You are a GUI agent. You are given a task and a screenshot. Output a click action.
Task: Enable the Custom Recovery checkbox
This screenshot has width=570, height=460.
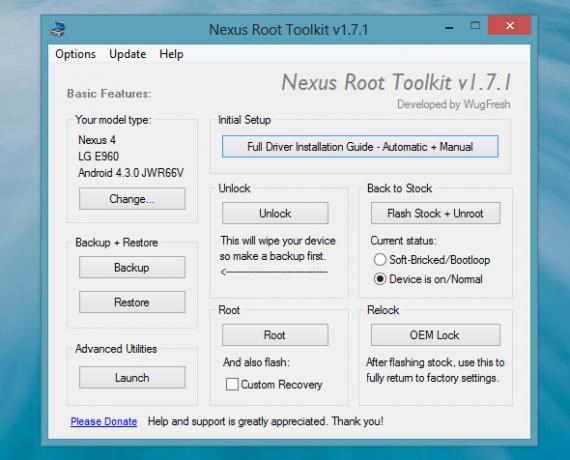232,384
